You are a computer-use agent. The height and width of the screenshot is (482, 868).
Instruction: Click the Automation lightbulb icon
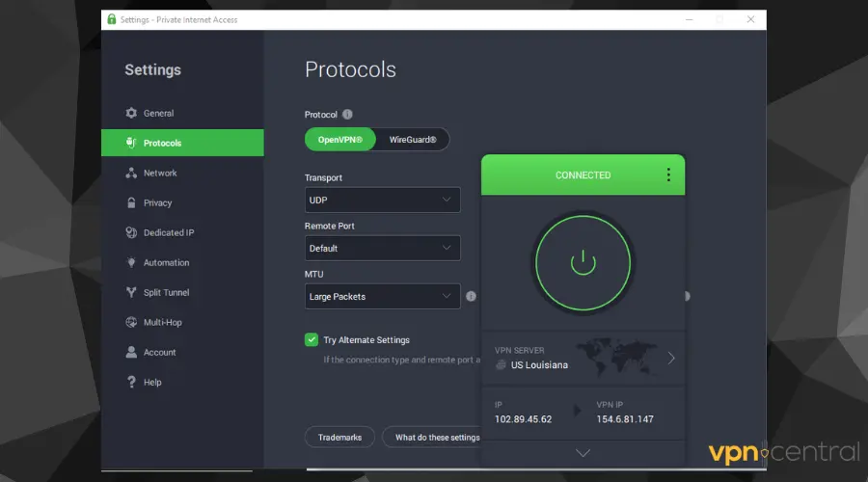(131, 263)
